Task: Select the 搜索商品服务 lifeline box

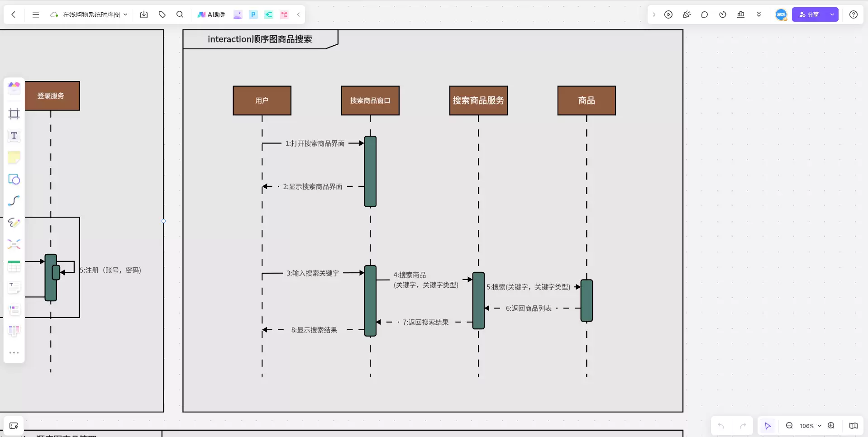Action: (x=478, y=100)
